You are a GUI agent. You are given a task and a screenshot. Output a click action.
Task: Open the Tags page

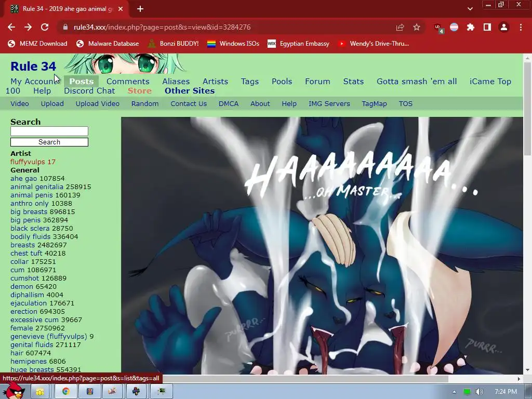pyautogui.click(x=250, y=82)
